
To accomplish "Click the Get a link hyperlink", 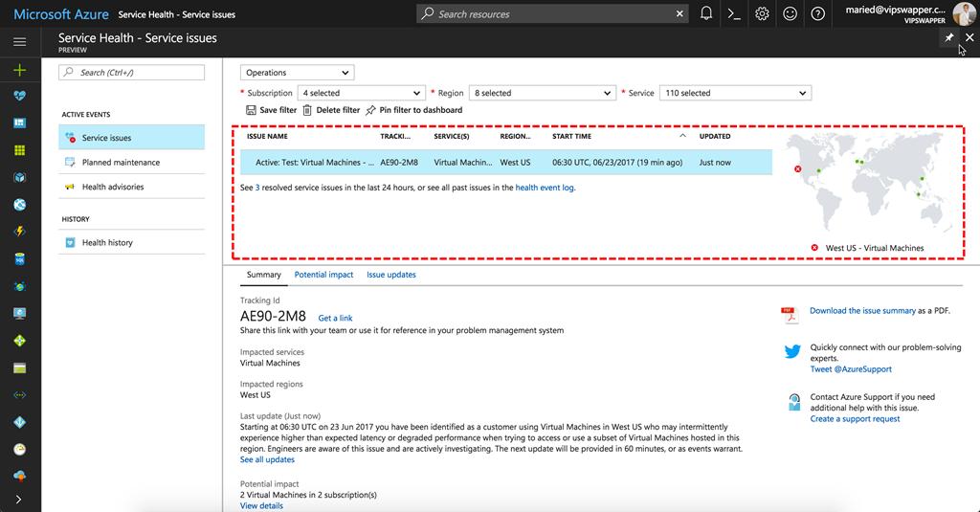I will pos(335,318).
